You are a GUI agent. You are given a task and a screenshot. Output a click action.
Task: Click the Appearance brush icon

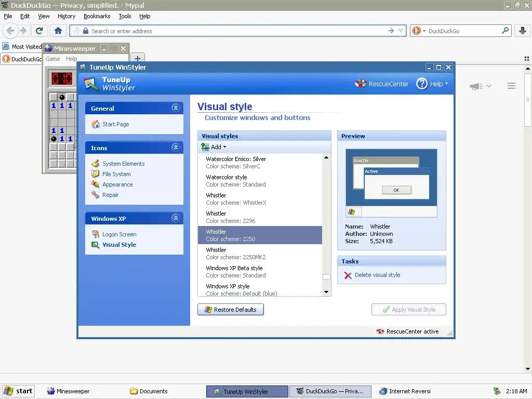coord(96,184)
